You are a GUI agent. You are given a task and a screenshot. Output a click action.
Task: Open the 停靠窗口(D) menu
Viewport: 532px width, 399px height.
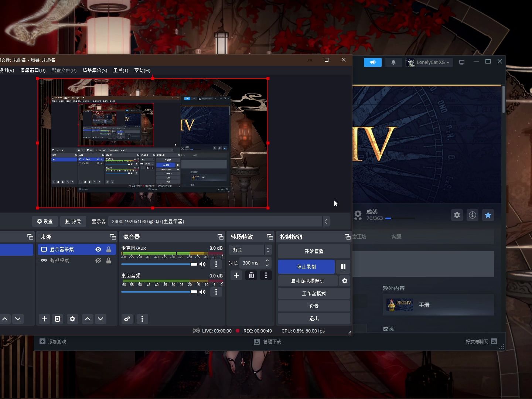point(33,70)
